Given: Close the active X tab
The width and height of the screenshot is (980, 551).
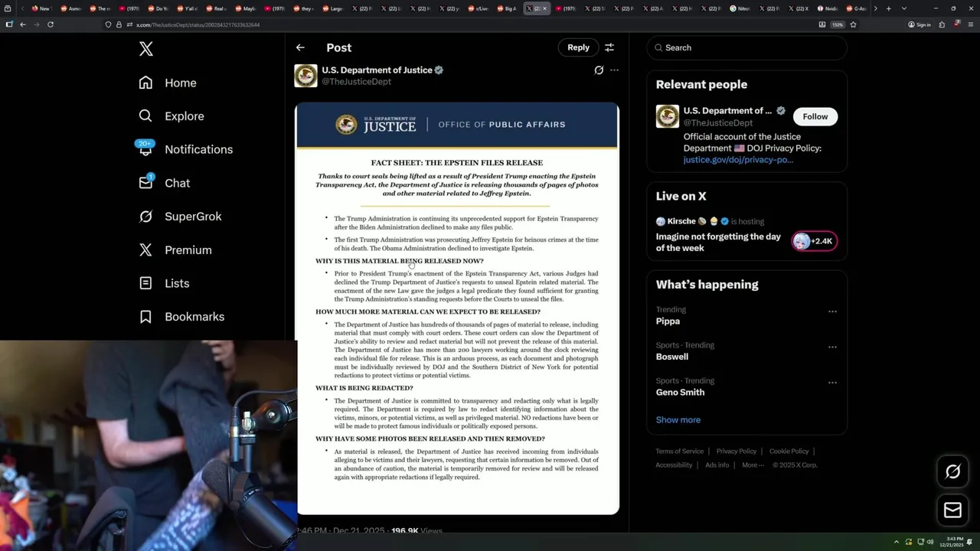Looking at the screenshot, I should (x=545, y=8).
